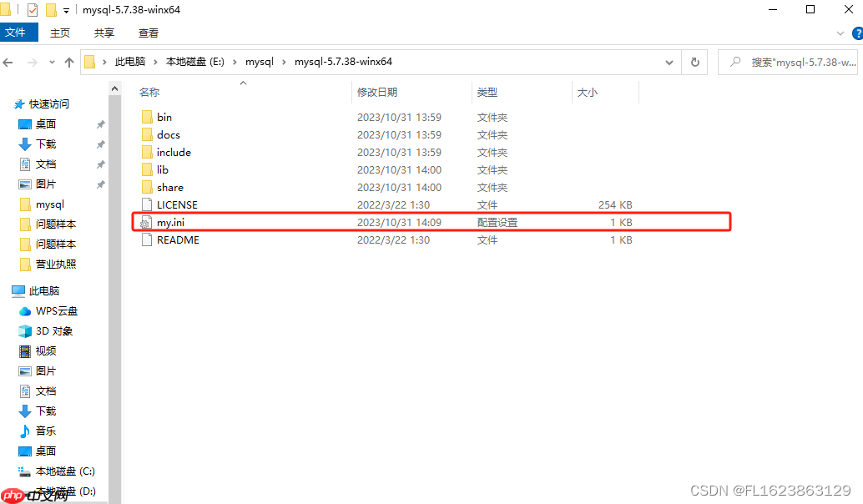Click the Refresh icon in the address bar
863x504 pixels.
pyautogui.click(x=694, y=61)
